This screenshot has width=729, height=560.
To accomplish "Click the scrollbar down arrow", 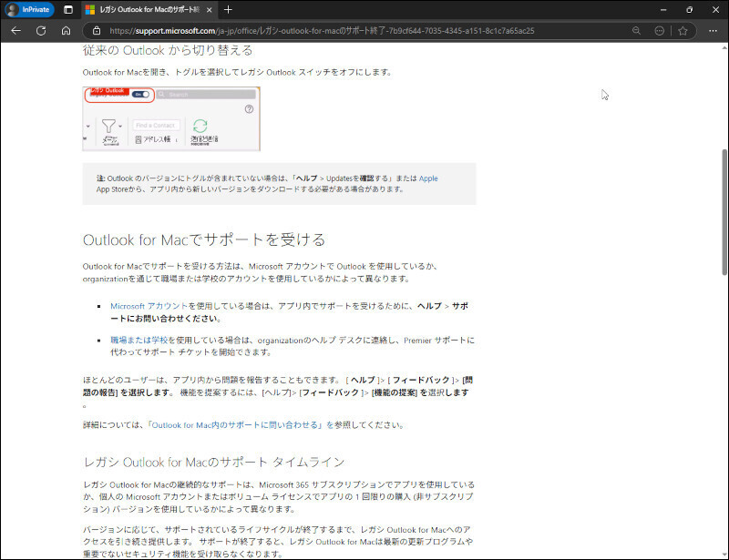I will (724, 555).
